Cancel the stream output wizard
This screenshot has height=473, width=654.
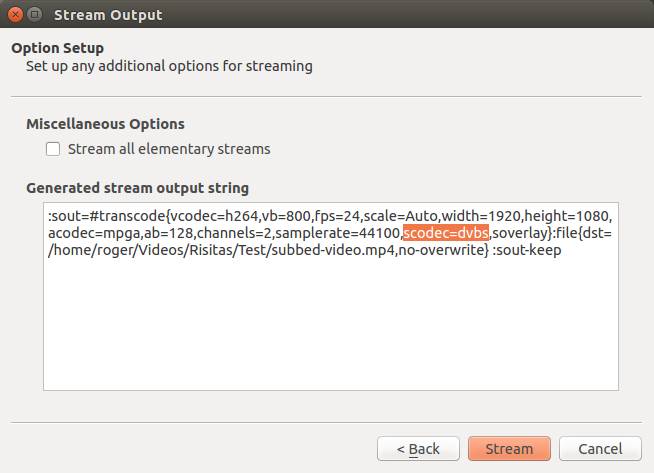tap(600, 448)
